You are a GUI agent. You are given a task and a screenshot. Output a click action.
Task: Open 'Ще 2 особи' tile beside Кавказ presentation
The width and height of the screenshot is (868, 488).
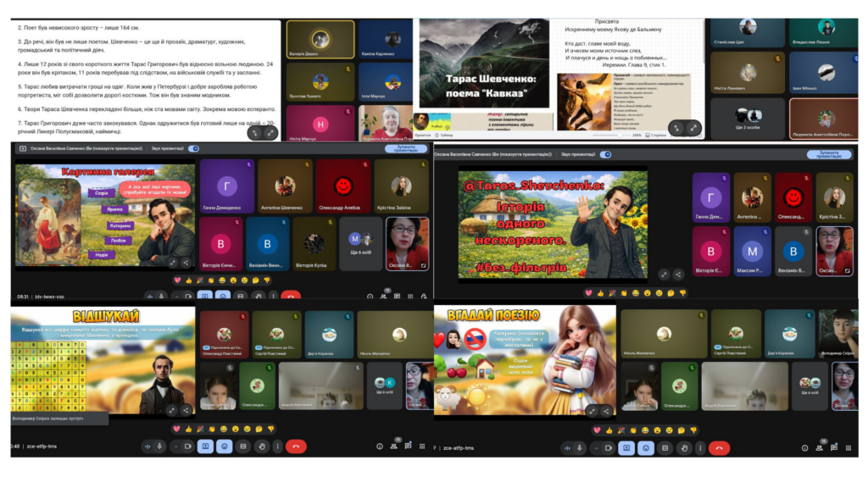click(748, 118)
